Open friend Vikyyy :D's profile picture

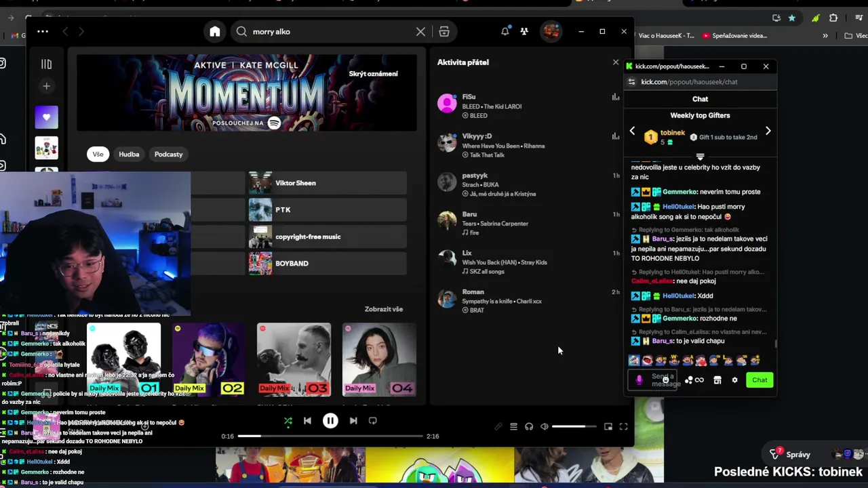[x=447, y=142]
